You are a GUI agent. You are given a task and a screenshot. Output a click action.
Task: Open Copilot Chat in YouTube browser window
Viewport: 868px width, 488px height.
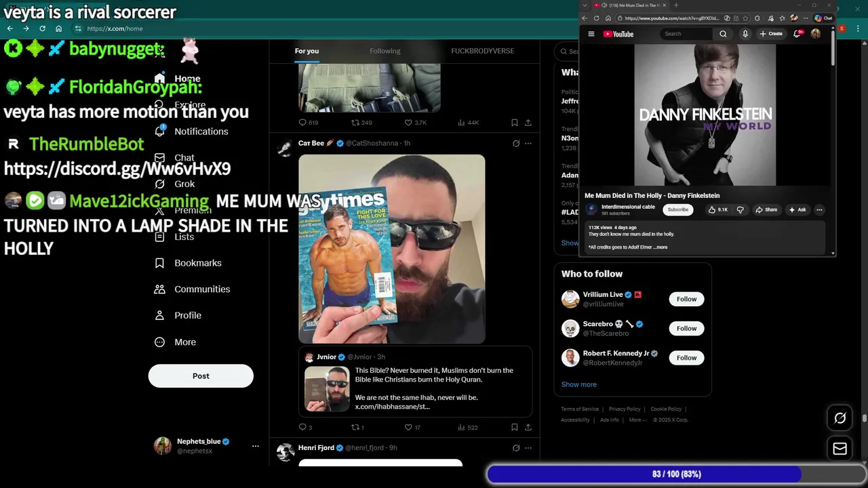[x=823, y=18]
